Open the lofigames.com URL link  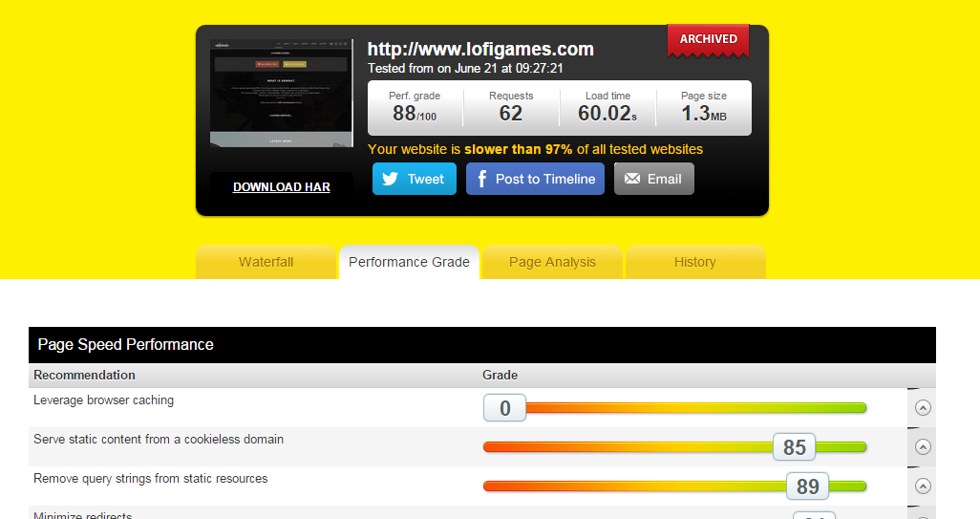click(x=480, y=49)
